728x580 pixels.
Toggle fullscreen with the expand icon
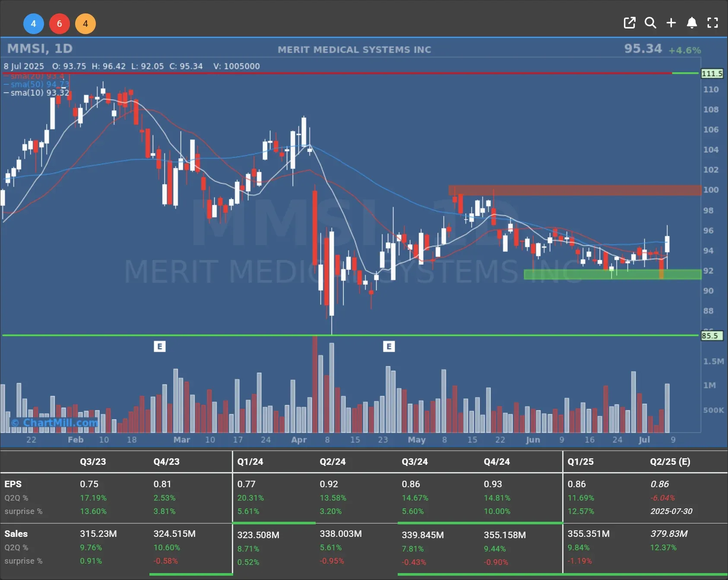(712, 23)
